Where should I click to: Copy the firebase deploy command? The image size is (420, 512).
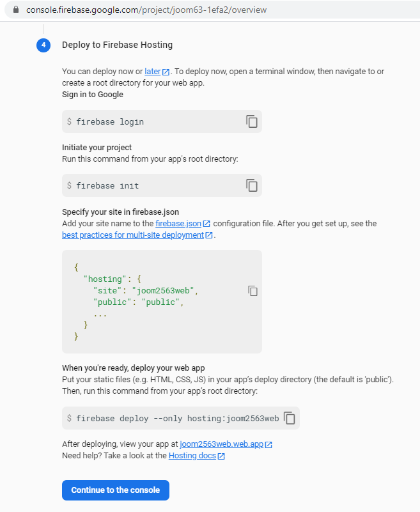[290, 418]
